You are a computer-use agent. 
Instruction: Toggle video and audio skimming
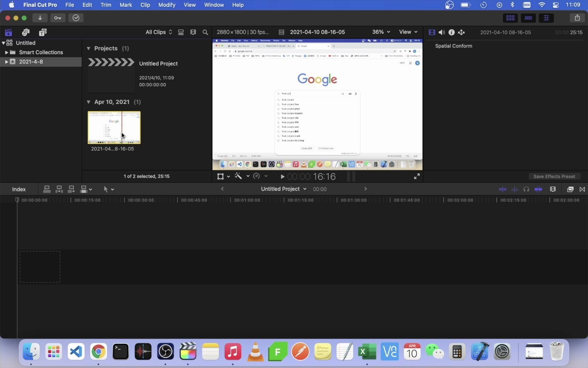503,189
